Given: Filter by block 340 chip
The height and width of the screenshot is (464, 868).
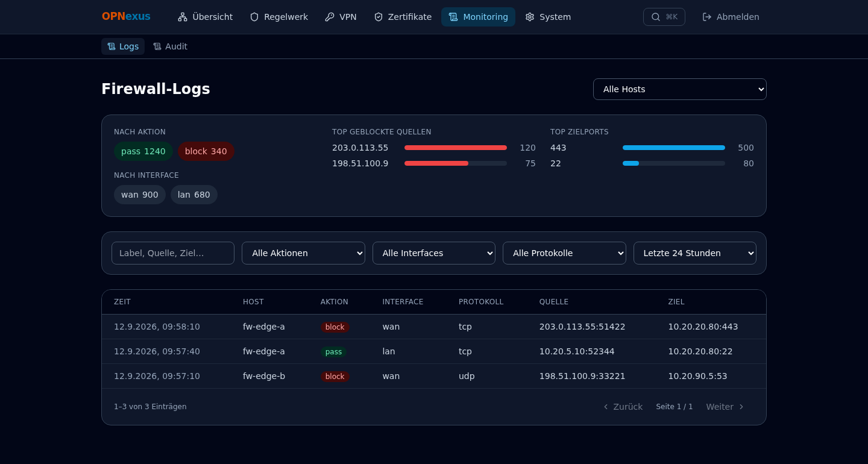Looking at the screenshot, I should (x=206, y=151).
